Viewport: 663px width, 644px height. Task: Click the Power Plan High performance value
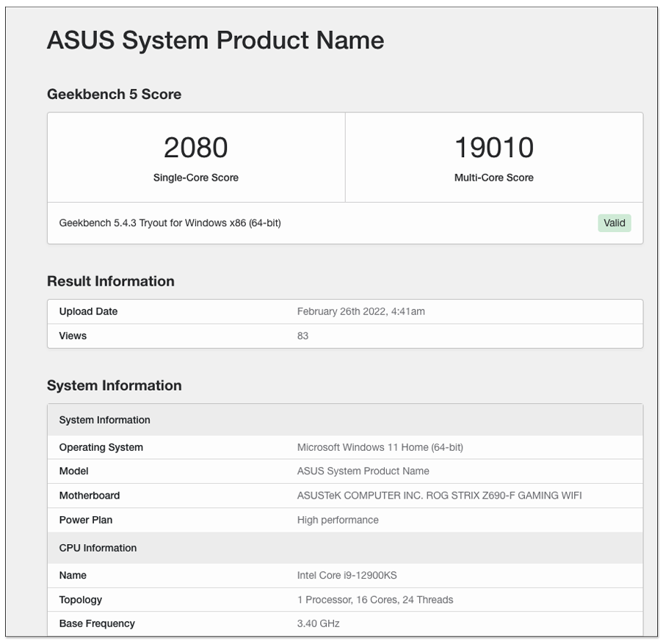tap(338, 520)
